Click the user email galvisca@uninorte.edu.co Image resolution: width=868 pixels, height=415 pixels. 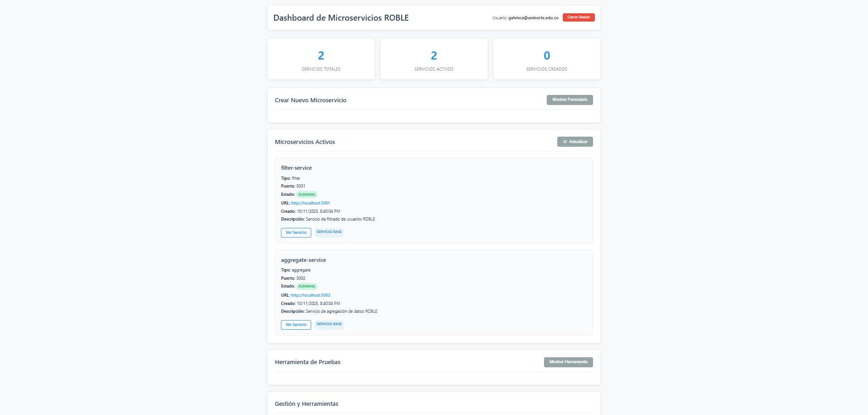tap(533, 18)
